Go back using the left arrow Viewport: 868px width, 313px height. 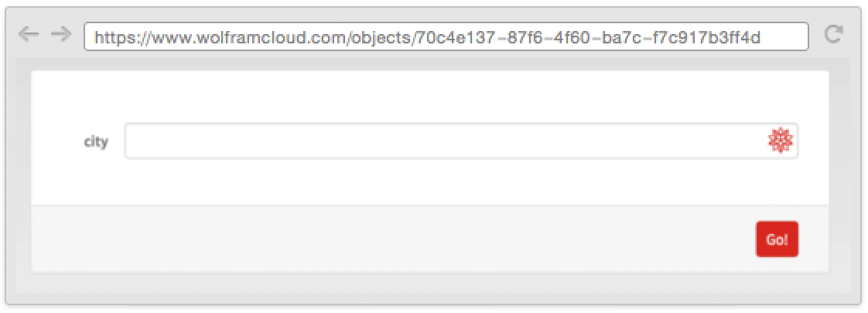(28, 35)
